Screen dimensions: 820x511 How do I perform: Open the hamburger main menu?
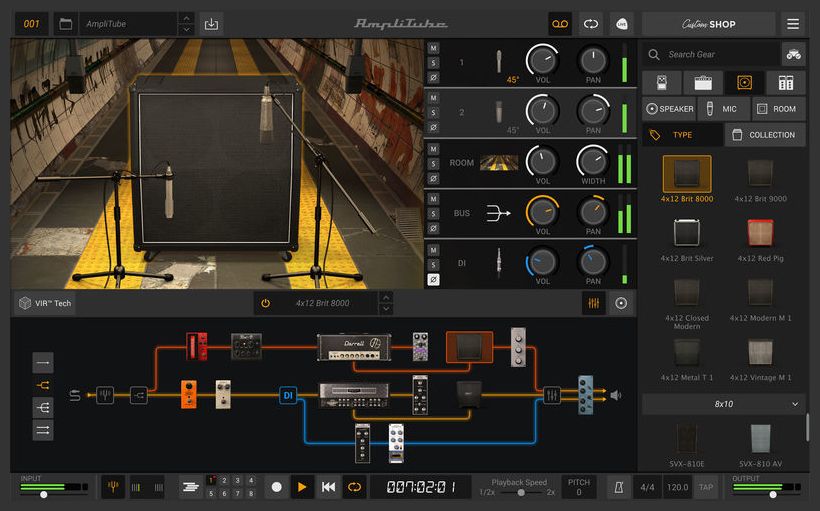point(793,24)
